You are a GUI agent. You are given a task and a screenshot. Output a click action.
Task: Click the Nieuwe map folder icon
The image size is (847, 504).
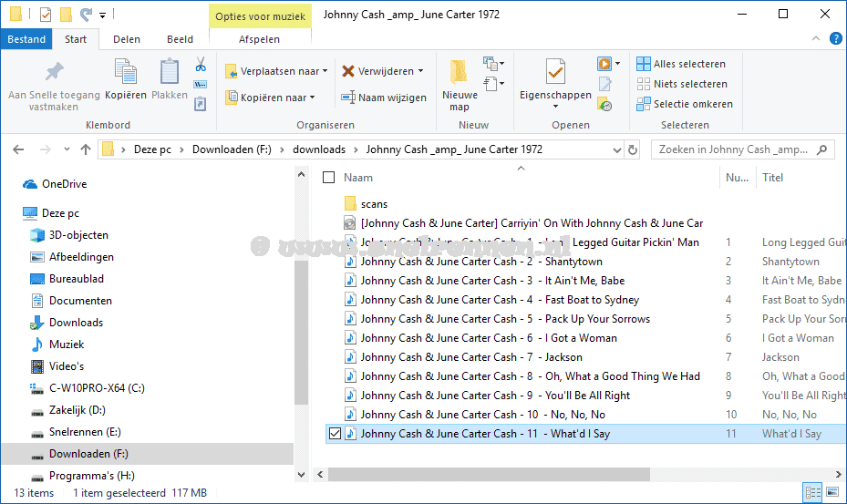coord(459,72)
